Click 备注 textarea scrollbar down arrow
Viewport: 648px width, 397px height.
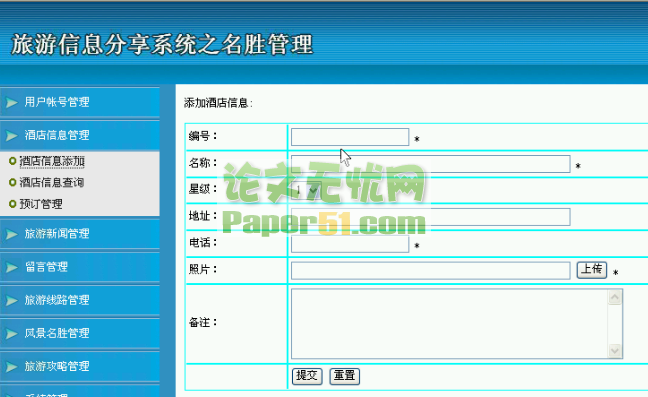click(615, 351)
